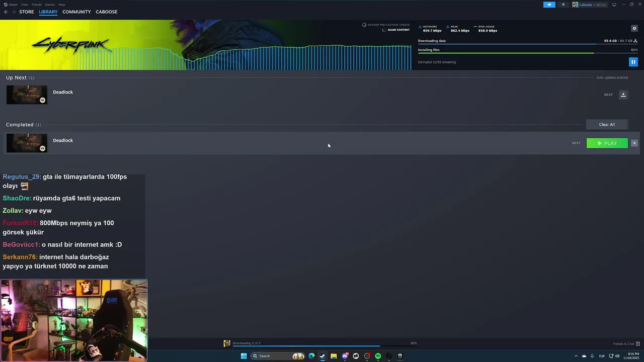The image size is (644, 362).
Task: Click the Auto-updates enabled text
Action: (612, 77)
